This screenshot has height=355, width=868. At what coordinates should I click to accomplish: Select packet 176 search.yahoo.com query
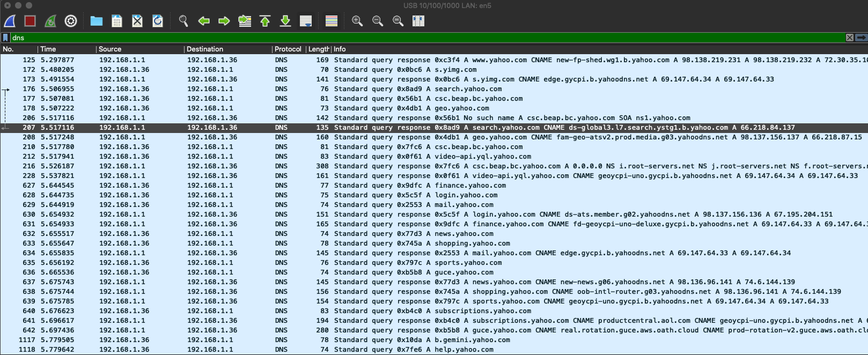click(434, 89)
